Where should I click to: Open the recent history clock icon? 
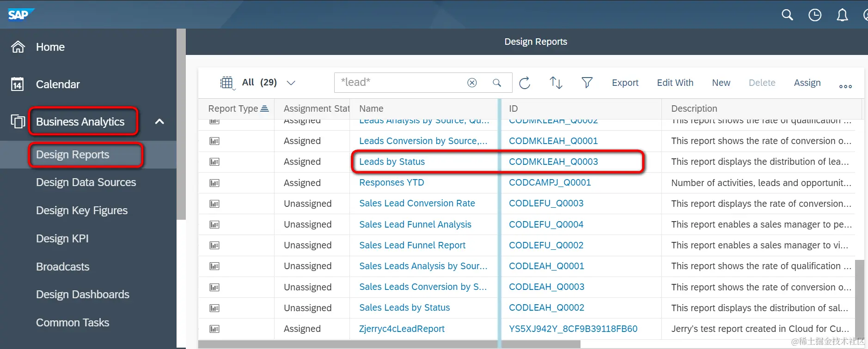[x=815, y=15]
